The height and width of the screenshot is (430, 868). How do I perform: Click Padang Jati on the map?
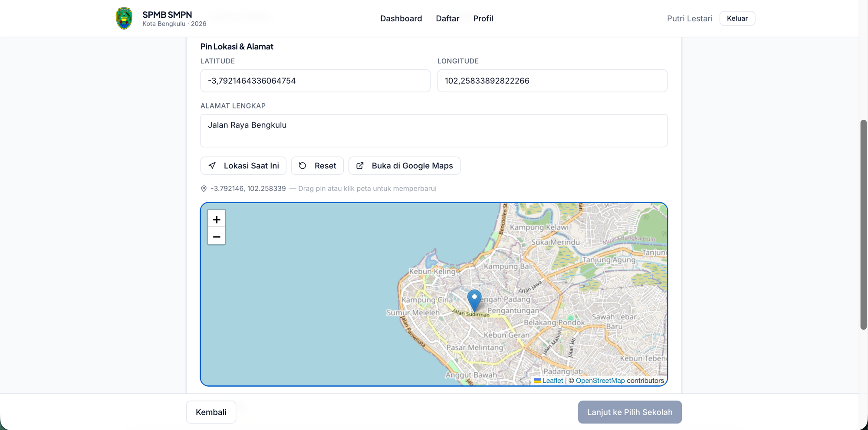(563, 371)
